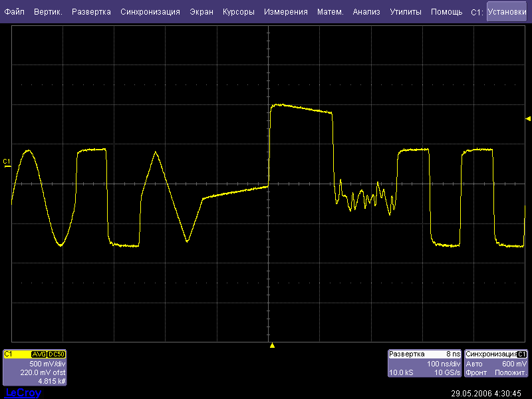Expand the Развертка menu in menu bar

click(x=92, y=12)
